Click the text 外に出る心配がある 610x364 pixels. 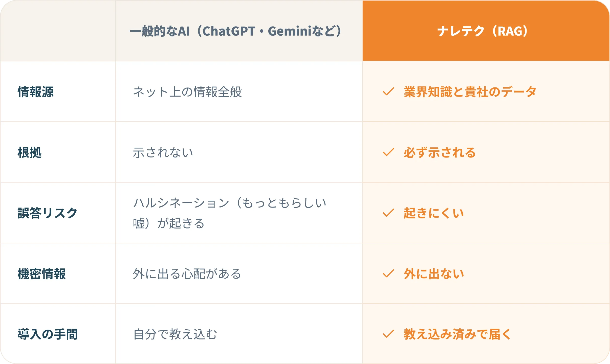(187, 274)
